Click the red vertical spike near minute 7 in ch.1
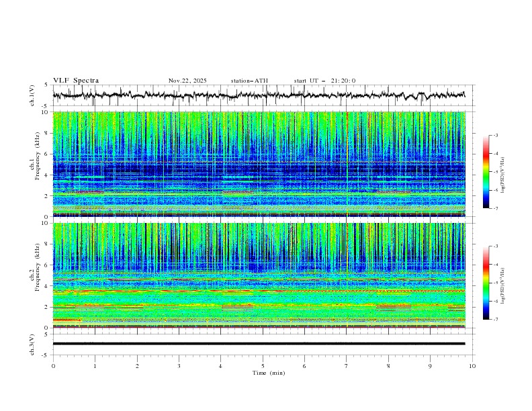 [347, 164]
